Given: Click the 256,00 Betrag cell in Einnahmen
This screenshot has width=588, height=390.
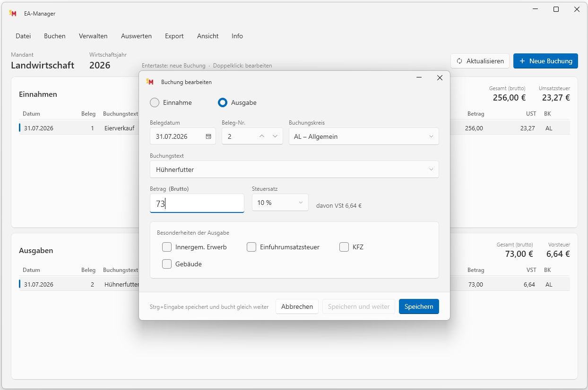Looking at the screenshot, I should [474, 128].
